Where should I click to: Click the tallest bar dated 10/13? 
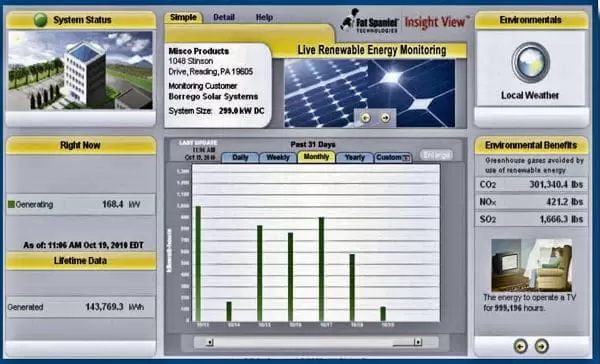[x=198, y=263]
